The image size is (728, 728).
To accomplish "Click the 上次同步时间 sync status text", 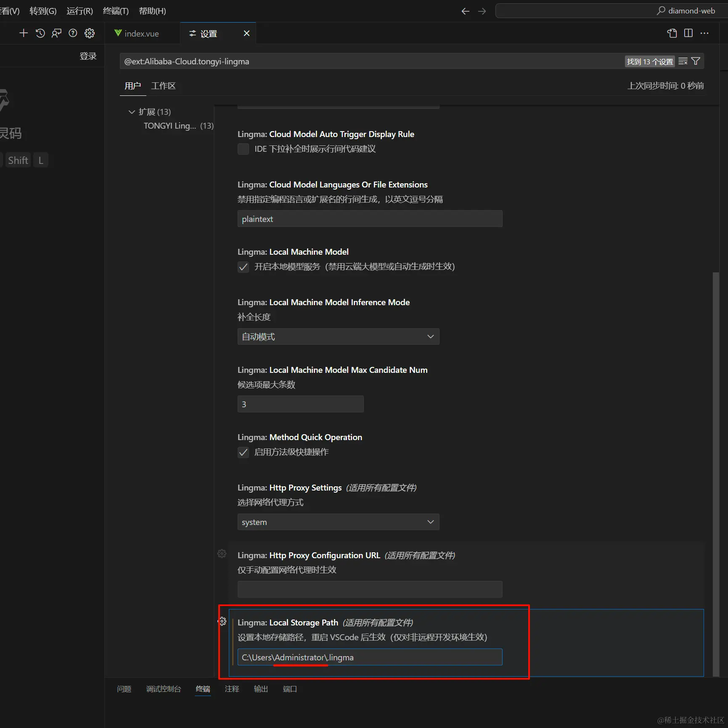I will point(665,86).
